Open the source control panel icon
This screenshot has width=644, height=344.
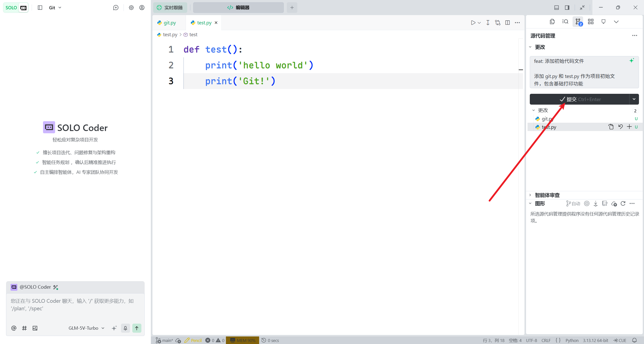point(578,22)
